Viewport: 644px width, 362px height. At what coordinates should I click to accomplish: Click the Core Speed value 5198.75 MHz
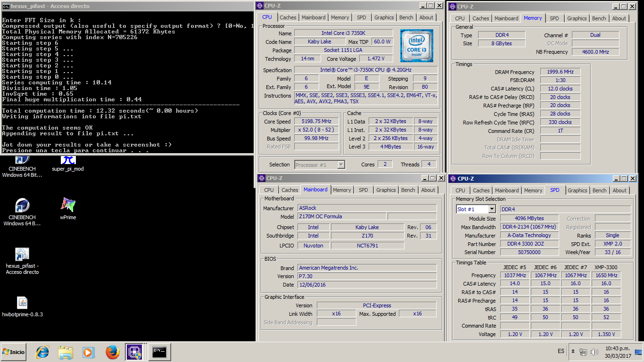[x=317, y=121]
